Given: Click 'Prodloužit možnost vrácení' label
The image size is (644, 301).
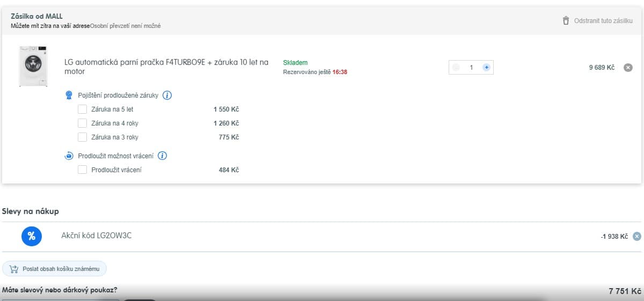Looking at the screenshot, I should (x=116, y=156).
